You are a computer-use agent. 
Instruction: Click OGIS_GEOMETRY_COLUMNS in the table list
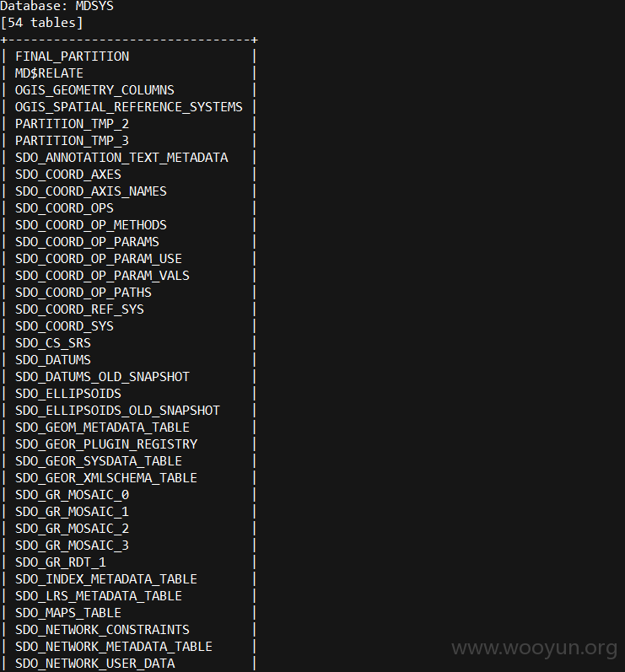(94, 90)
